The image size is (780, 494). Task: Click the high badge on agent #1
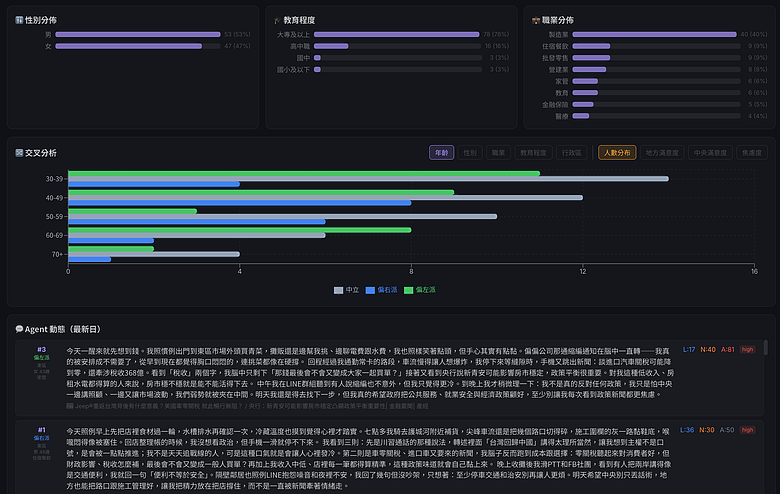(x=747, y=430)
